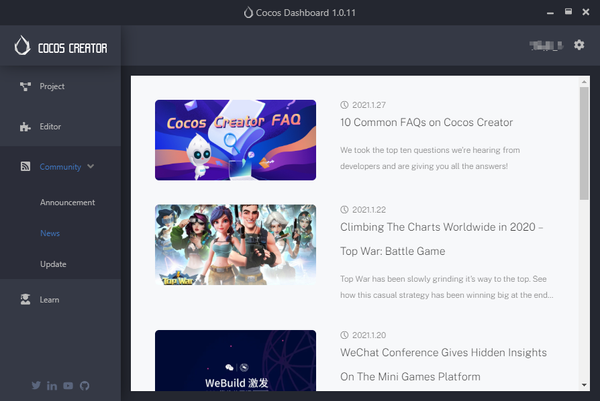Open the Update submenu item
This screenshot has height=401, width=600.
click(x=53, y=264)
